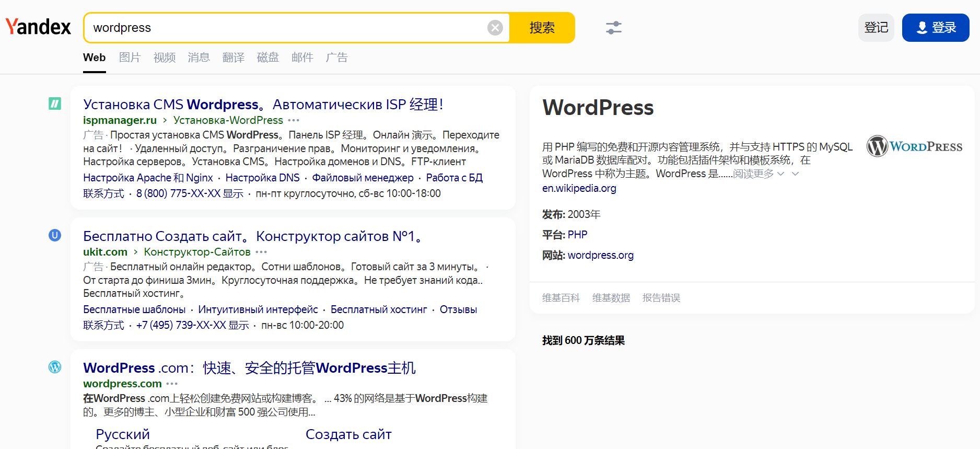The image size is (980, 449).
Task: Open the Работа с БД sitelink
Action: point(454,178)
